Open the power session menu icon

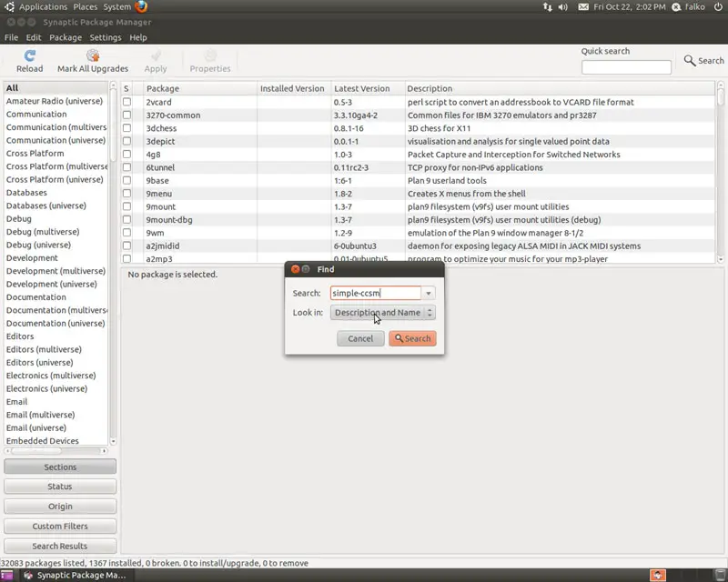click(718, 6)
